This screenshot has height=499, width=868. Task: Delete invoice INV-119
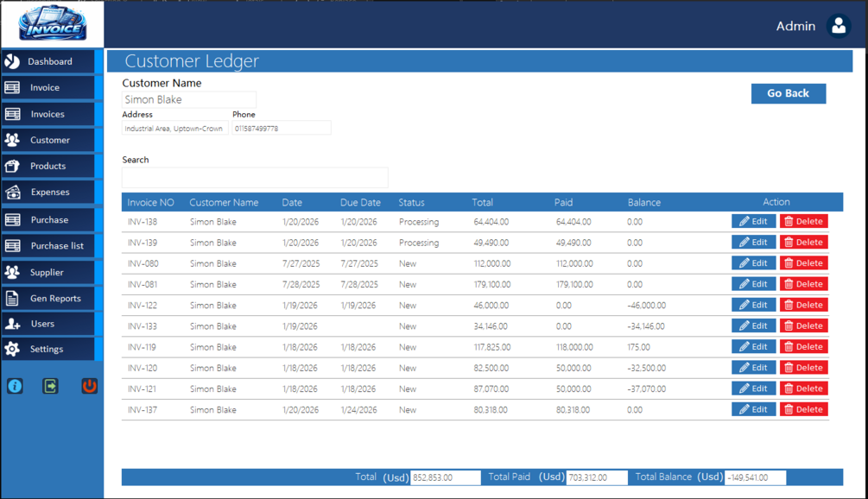pos(804,347)
